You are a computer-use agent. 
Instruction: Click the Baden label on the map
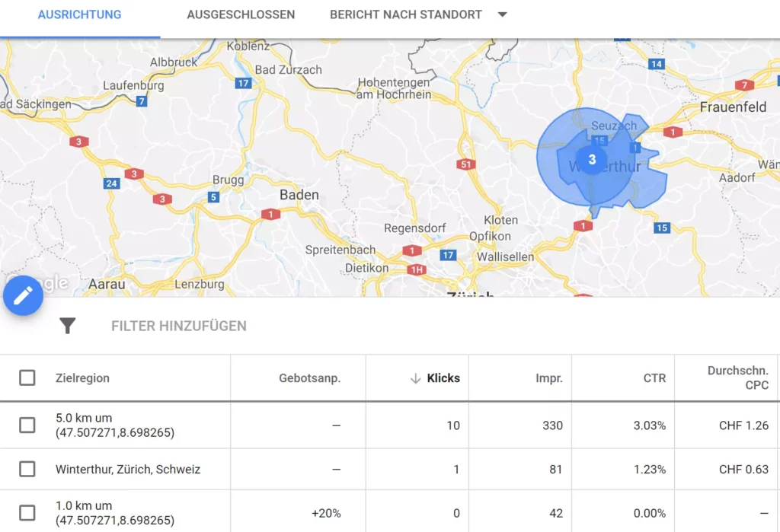tap(299, 195)
